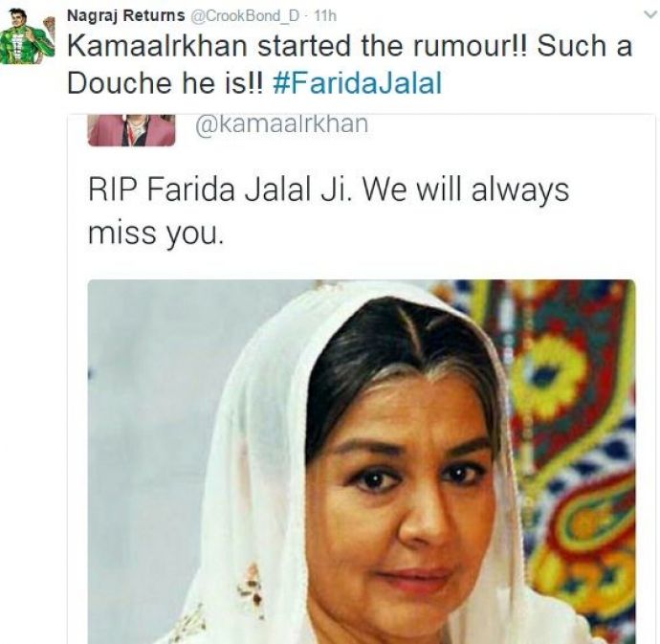The height and width of the screenshot is (644, 660).
Task: Enlarge the photo of woman in white scarf
Action: pos(362,461)
